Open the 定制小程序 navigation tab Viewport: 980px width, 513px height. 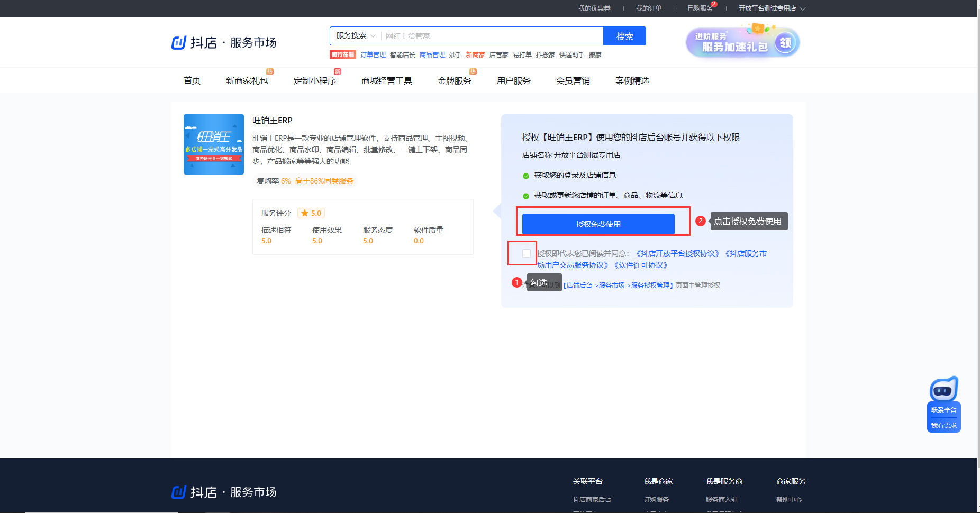315,80
